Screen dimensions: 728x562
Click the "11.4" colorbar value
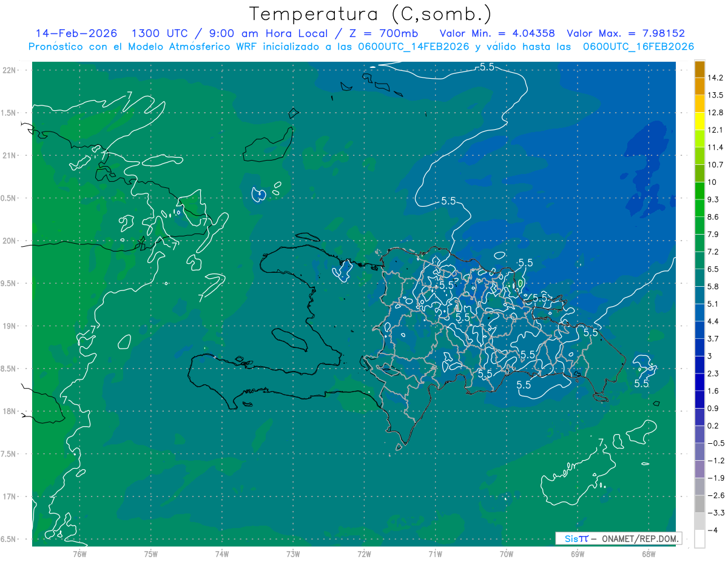[x=716, y=147]
